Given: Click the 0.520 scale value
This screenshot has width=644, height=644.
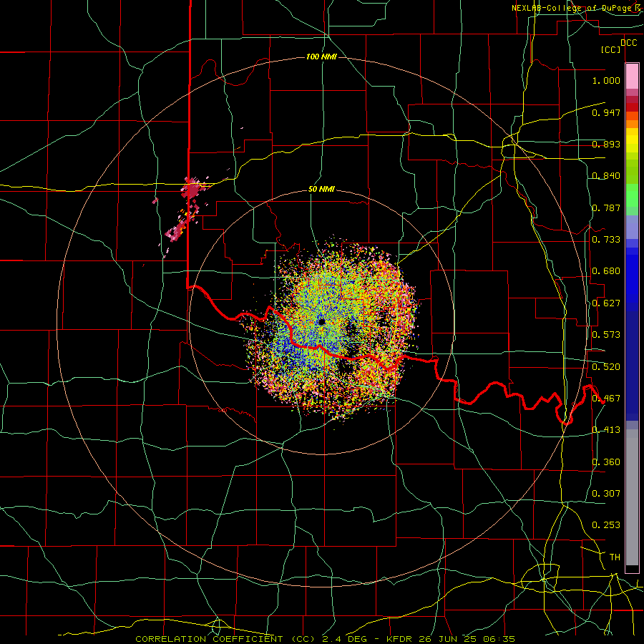Looking at the screenshot, I should coord(606,367).
